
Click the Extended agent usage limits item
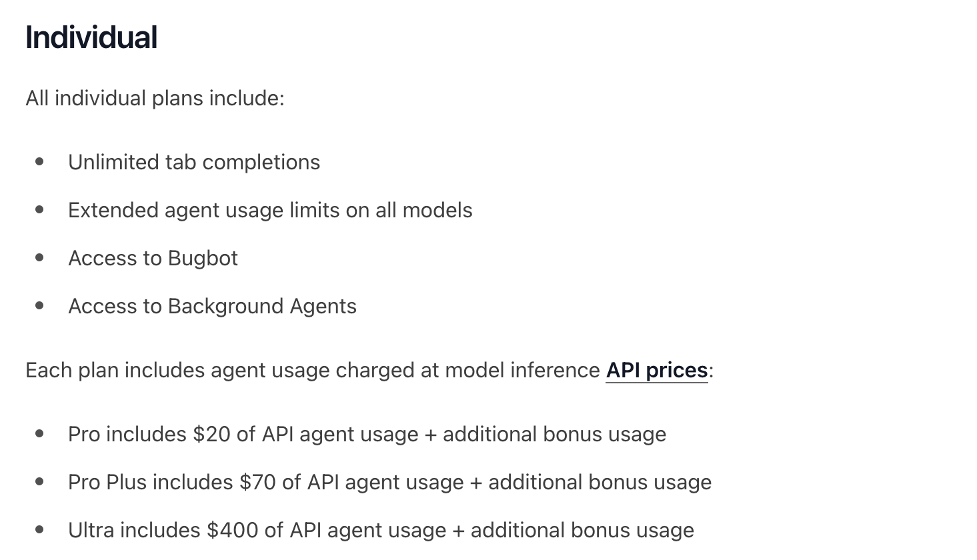pyautogui.click(x=270, y=210)
